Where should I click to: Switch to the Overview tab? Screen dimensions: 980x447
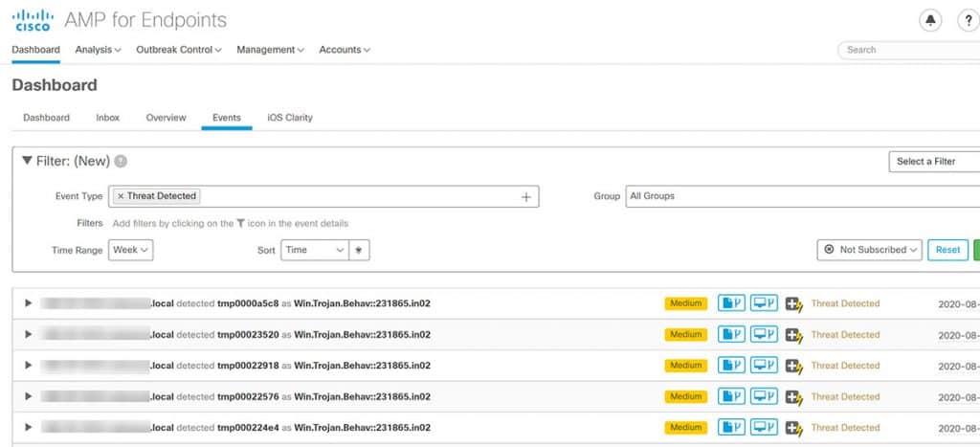166,118
